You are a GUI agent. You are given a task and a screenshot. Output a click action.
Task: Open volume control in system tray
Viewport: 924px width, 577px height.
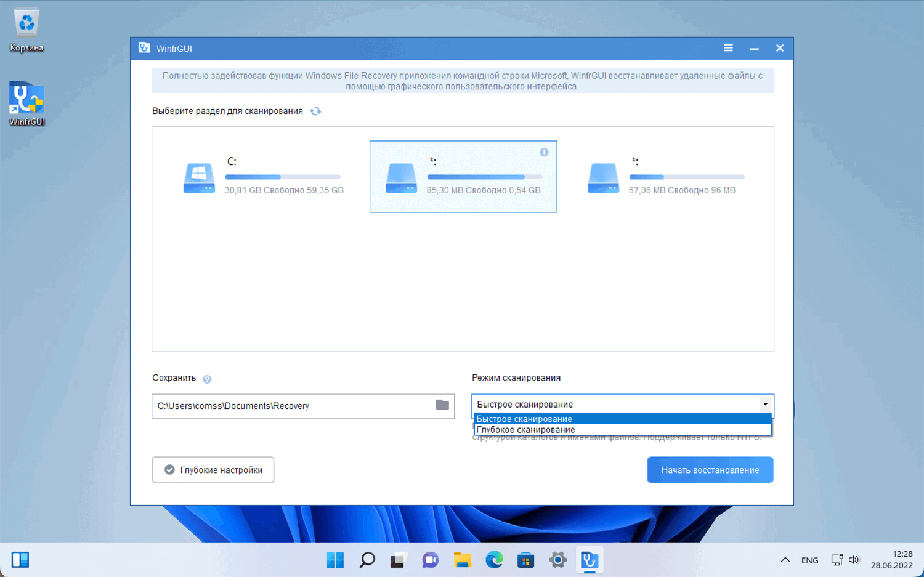click(854, 560)
